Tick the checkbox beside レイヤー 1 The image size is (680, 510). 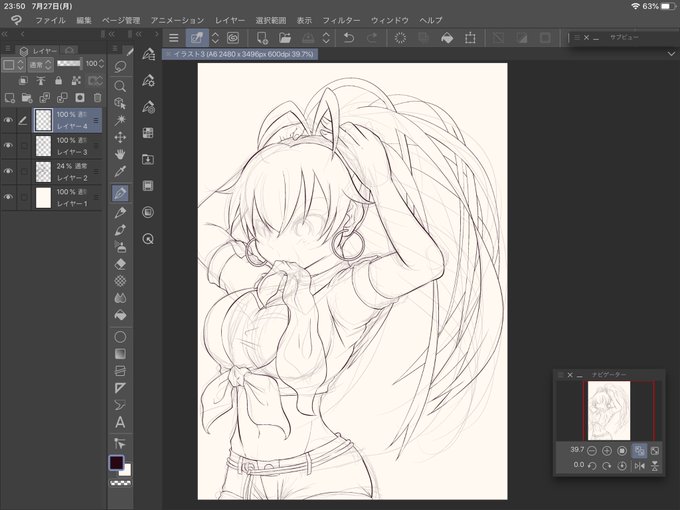24,197
